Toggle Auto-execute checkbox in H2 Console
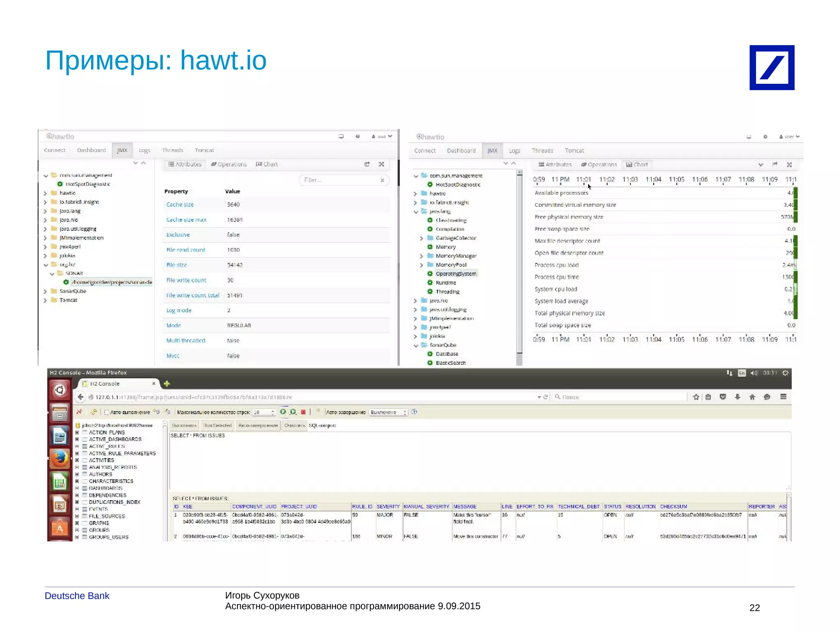 point(107,412)
